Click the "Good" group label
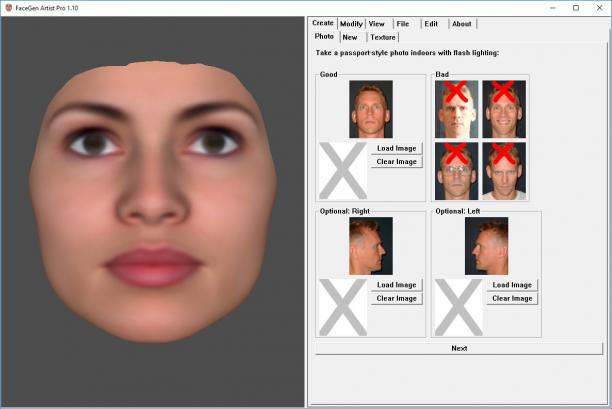This screenshot has height=409, width=612. tap(328, 74)
